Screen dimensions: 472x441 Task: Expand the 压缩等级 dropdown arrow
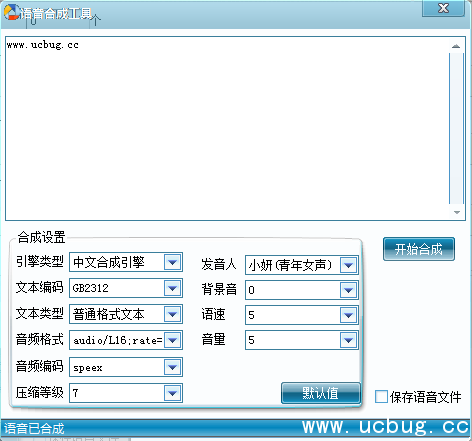tap(173, 393)
